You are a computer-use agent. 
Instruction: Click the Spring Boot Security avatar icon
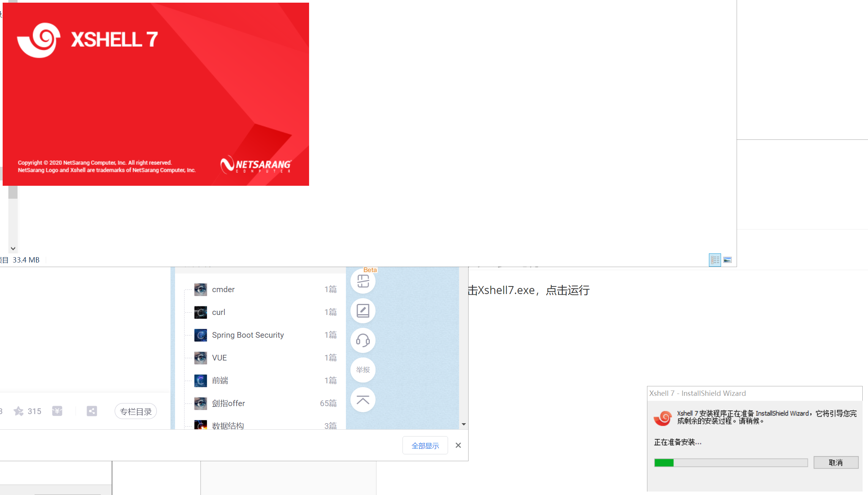pos(200,335)
